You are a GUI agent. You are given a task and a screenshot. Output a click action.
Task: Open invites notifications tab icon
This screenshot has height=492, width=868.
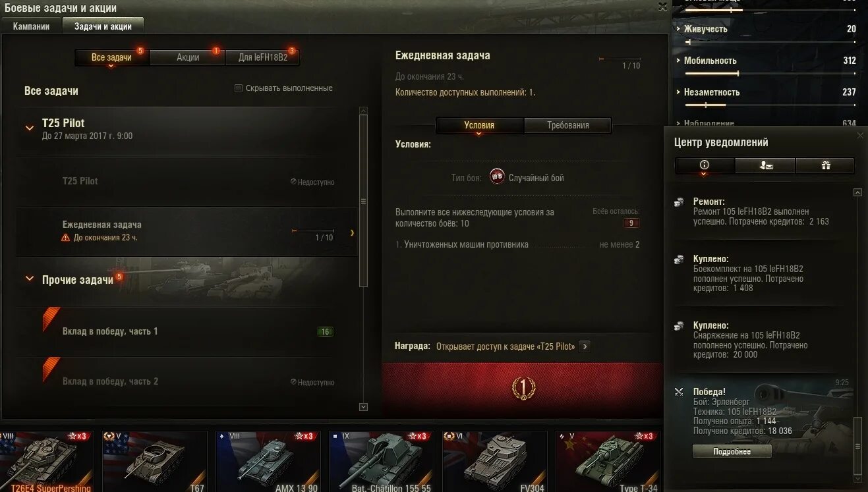point(765,165)
